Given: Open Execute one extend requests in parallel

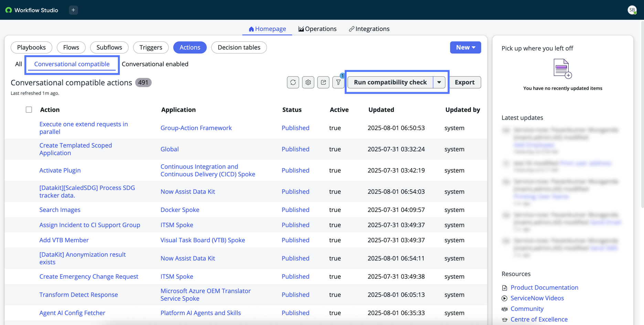Looking at the screenshot, I should point(84,128).
